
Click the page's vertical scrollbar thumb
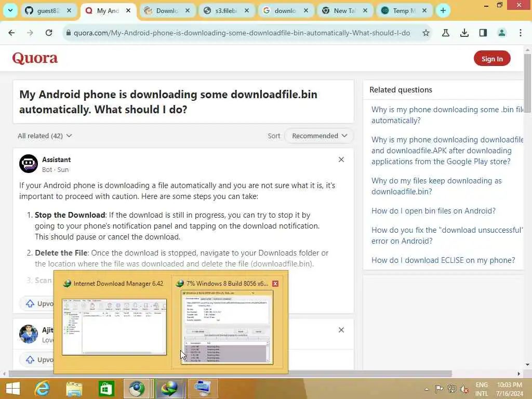(x=528, y=84)
